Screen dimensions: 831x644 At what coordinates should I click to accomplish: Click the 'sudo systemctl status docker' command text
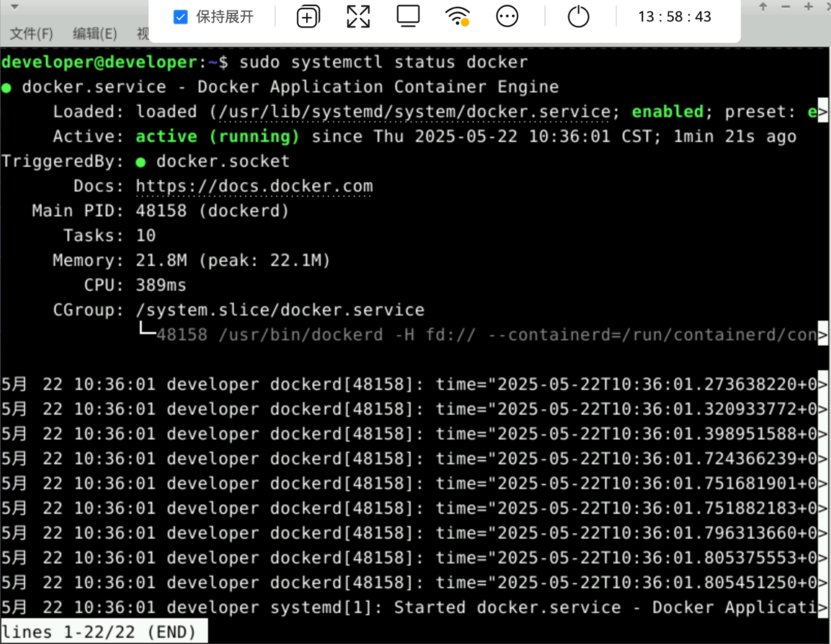[x=384, y=62]
